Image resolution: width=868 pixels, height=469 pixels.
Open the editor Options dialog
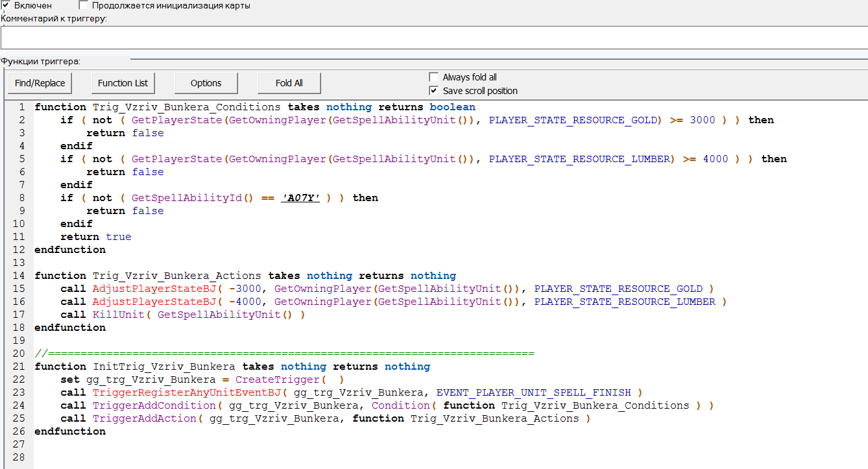(206, 83)
